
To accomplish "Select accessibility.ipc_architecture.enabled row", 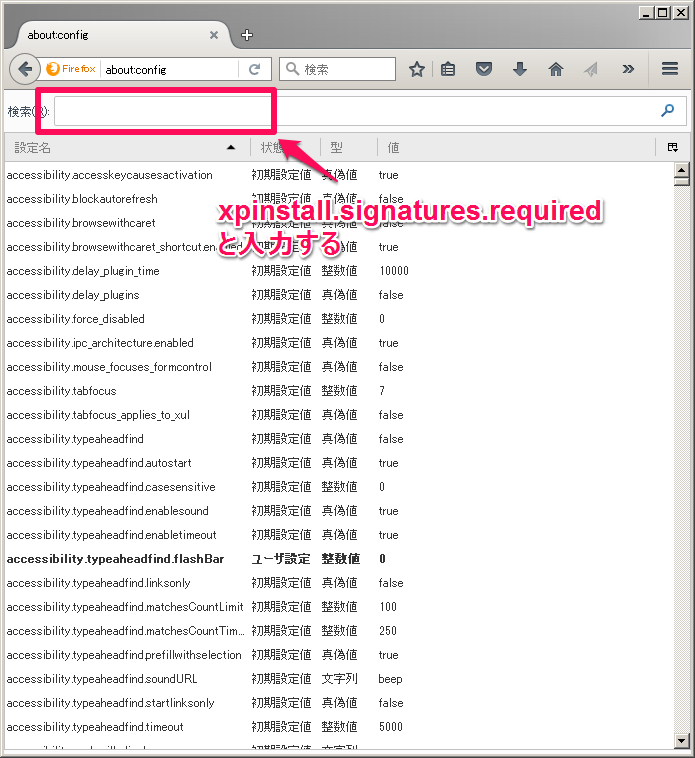I will click(338, 343).
